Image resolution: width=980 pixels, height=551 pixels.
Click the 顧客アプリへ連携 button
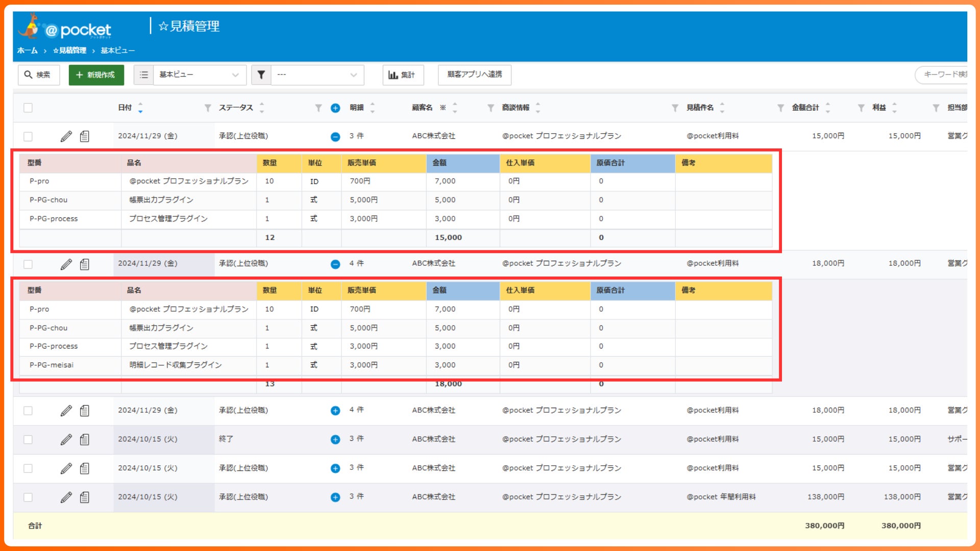click(x=474, y=74)
